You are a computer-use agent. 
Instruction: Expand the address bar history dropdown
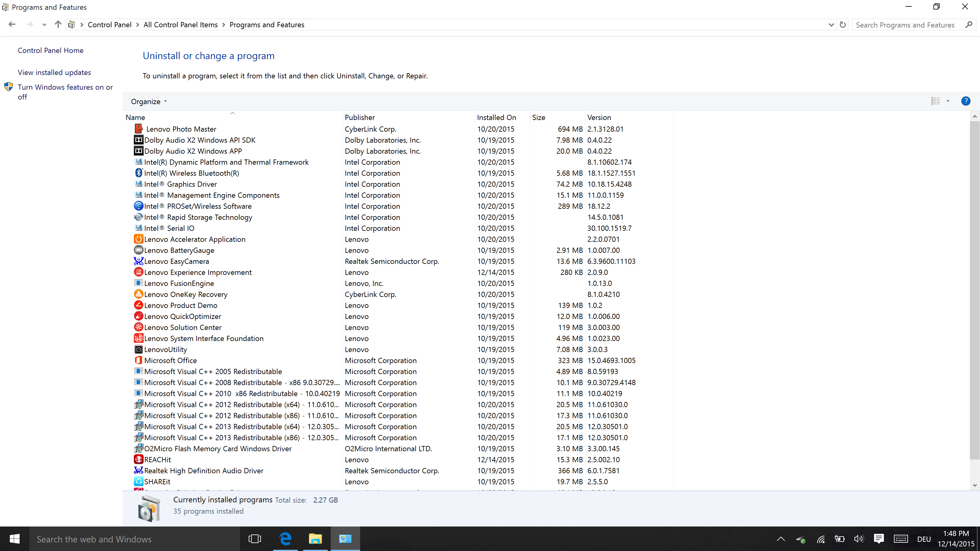click(831, 25)
